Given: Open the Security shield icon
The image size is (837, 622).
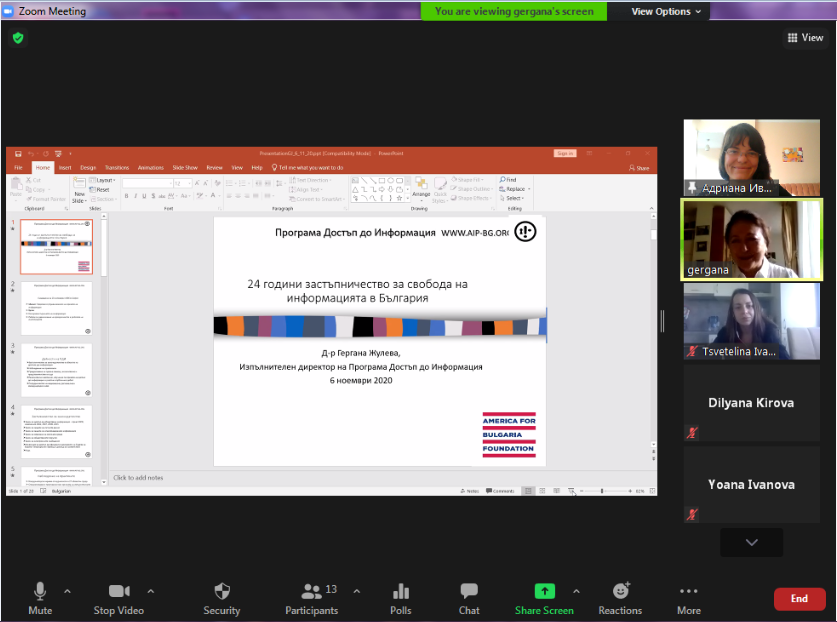Looking at the screenshot, I should tap(222, 598).
